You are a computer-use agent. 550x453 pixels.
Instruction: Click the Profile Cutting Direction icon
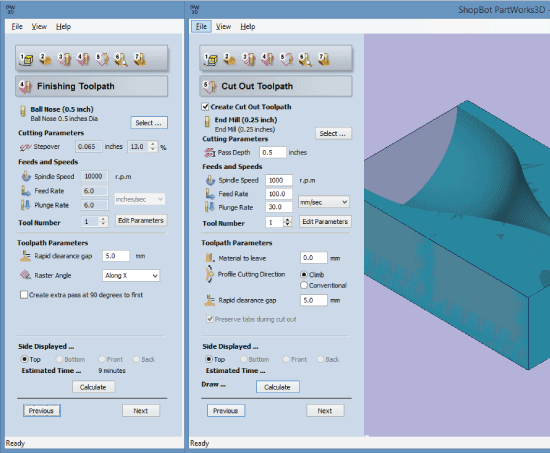[209, 274]
